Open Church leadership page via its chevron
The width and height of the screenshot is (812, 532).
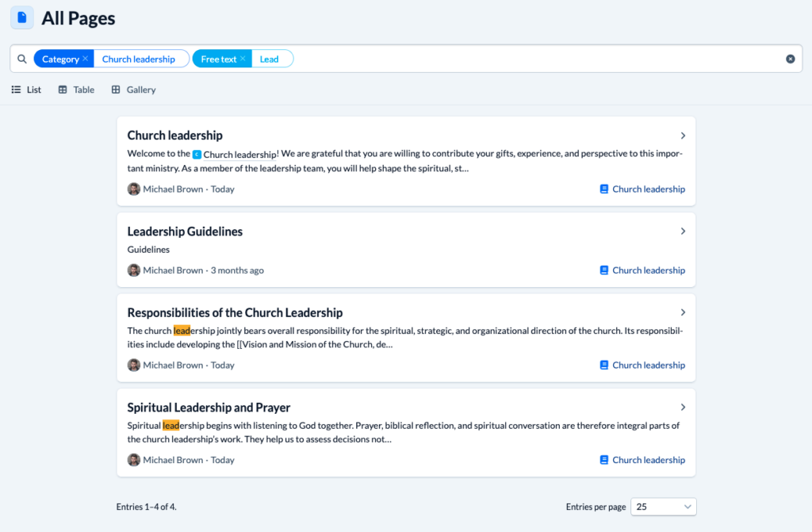tap(683, 136)
